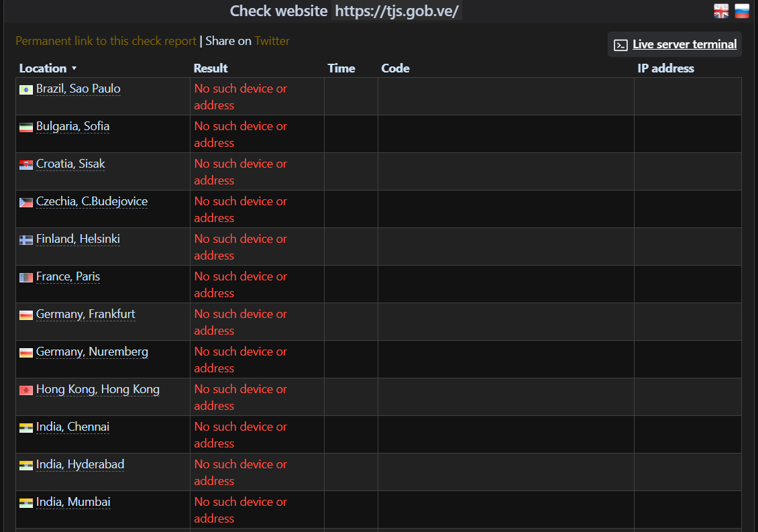Click the error result for Croatia, Sisak
Viewport: 758px width, 532px height.
click(241, 172)
